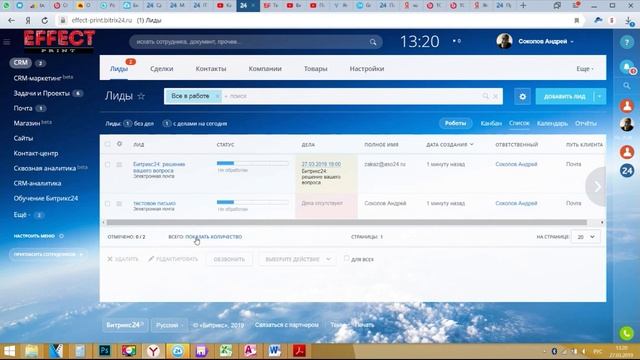Expand the arrow next to Добавить лид
The width and height of the screenshot is (640, 360).
click(x=599, y=97)
